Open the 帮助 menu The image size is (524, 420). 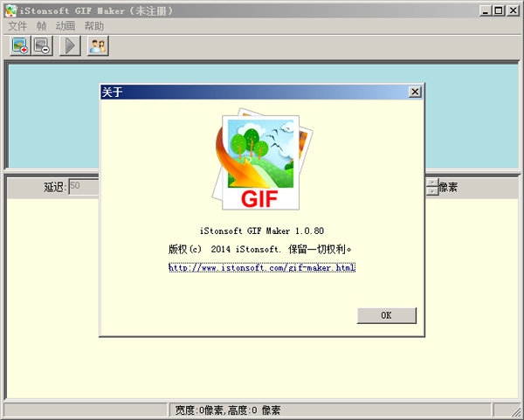94,25
